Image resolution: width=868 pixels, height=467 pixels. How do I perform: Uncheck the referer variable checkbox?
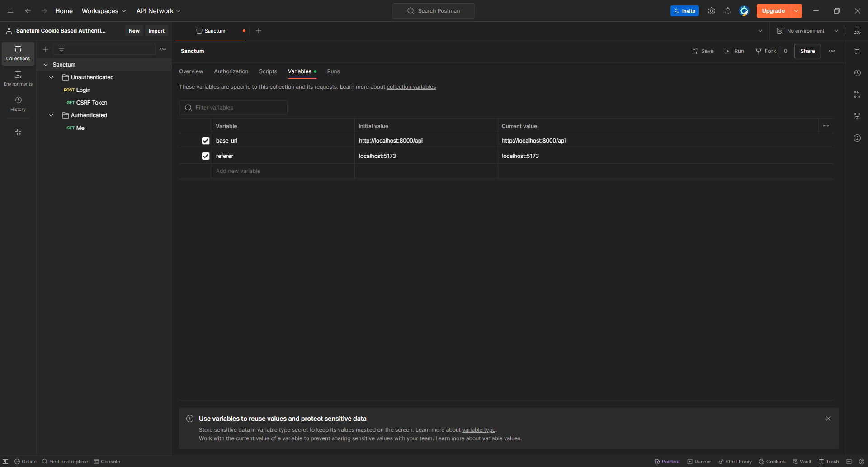coord(206,156)
